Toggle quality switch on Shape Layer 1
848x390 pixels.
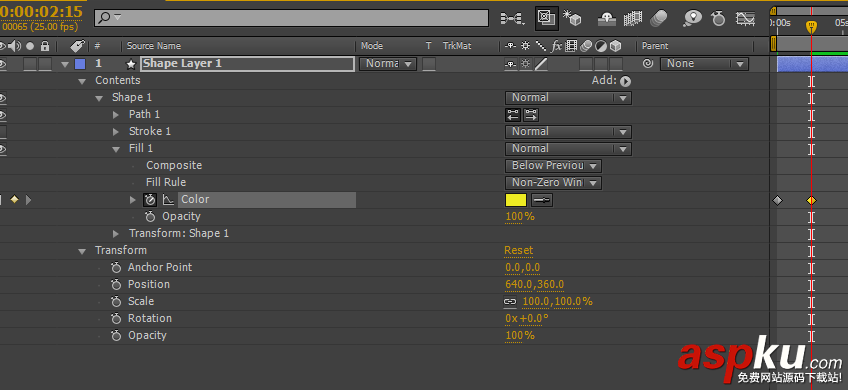tap(540, 64)
